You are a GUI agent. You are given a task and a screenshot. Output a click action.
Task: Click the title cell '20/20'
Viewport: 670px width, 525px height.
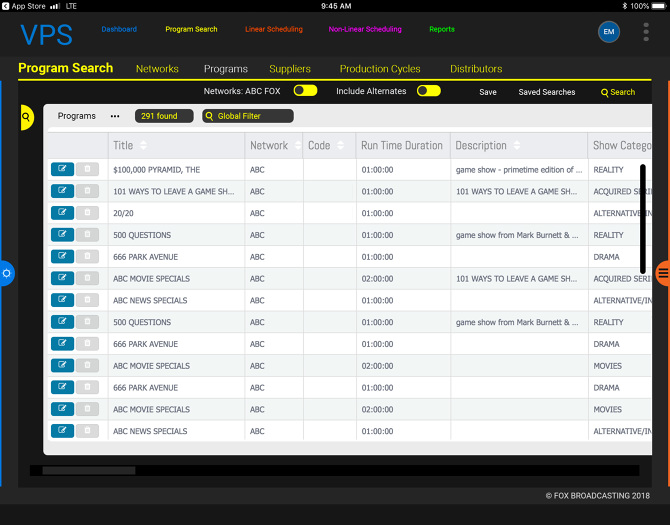(x=123, y=213)
